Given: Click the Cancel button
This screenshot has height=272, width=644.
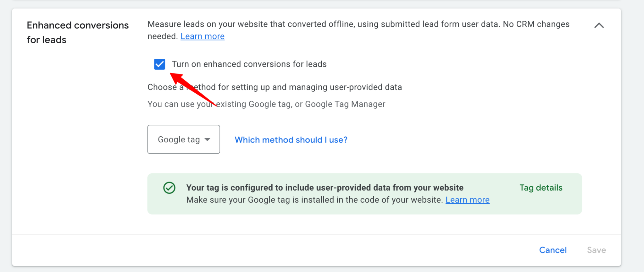Looking at the screenshot, I should [x=553, y=250].
